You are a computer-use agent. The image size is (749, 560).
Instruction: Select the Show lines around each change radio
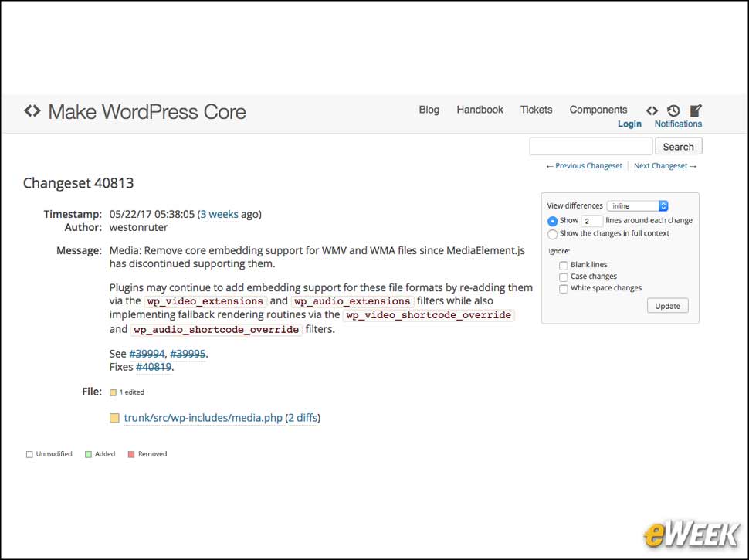pyautogui.click(x=553, y=221)
